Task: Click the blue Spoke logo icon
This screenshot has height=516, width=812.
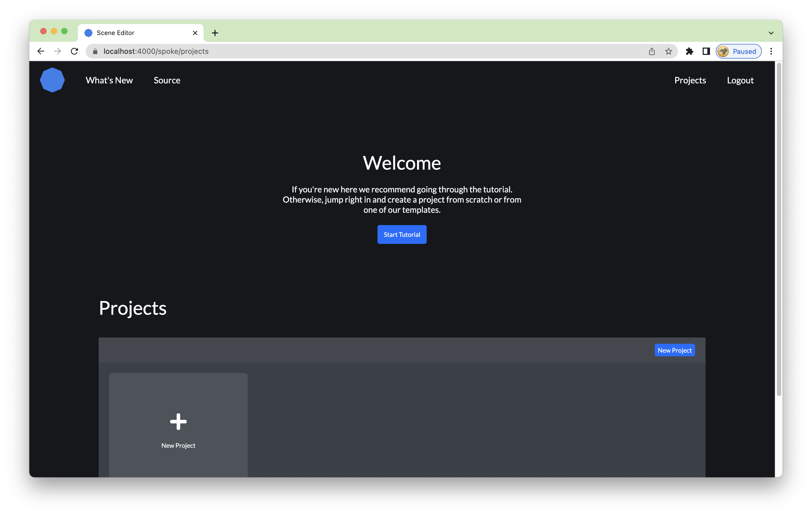Action: point(52,80)
